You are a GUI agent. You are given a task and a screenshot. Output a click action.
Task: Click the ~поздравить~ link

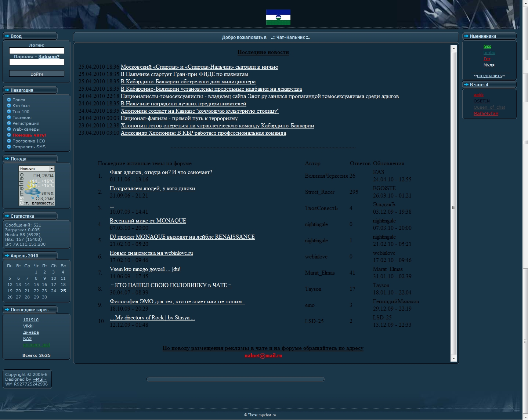489,76
